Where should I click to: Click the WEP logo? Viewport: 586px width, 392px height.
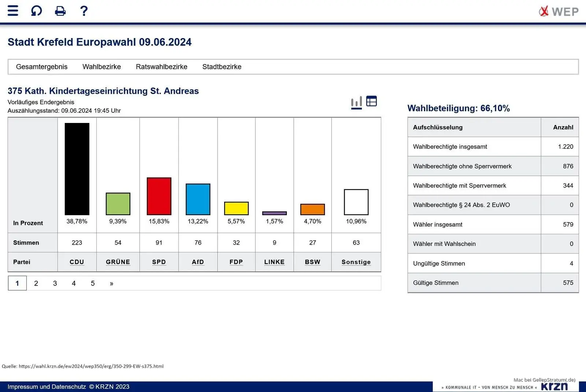tap(559, 11)
